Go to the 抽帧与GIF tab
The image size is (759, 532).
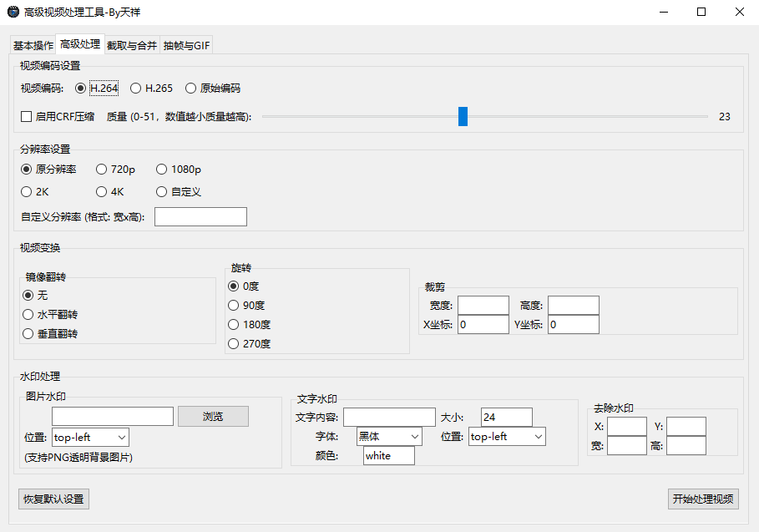(186, 45)
